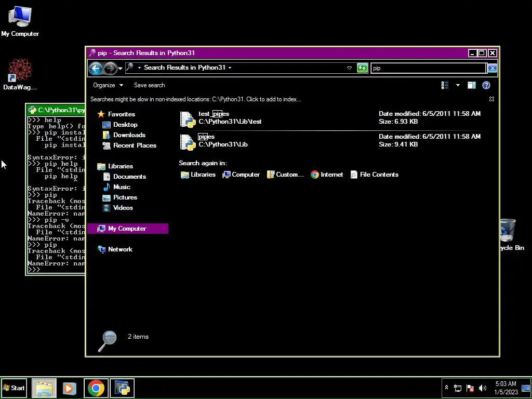The width and height of the screenshot is (532, 399).
Task: Show previous locations address dropdown
Action: 349,68
